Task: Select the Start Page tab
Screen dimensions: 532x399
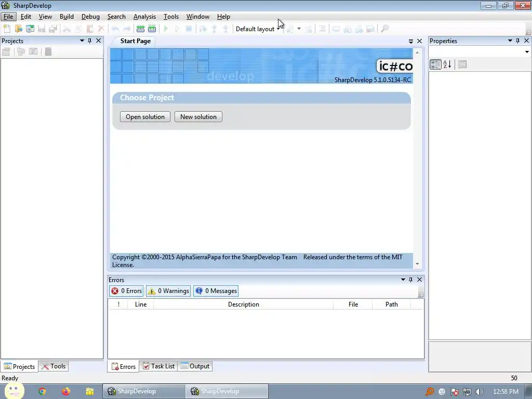Action: tap(136, 41)
